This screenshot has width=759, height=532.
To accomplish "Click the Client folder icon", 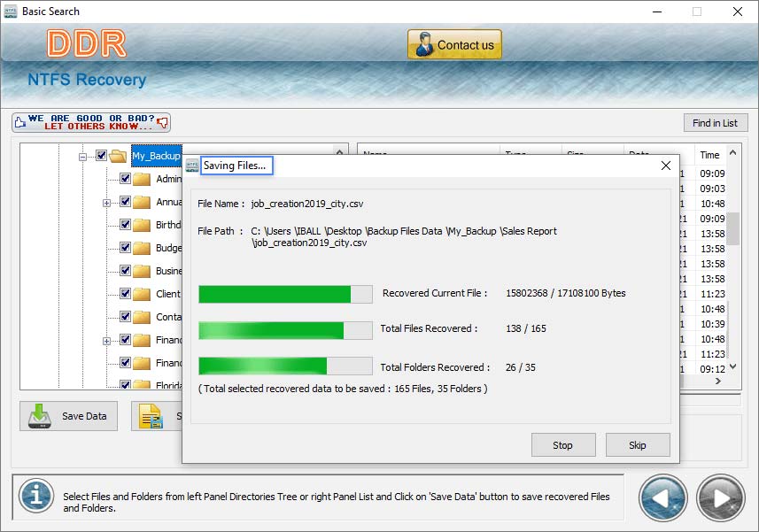I will 142,294.
